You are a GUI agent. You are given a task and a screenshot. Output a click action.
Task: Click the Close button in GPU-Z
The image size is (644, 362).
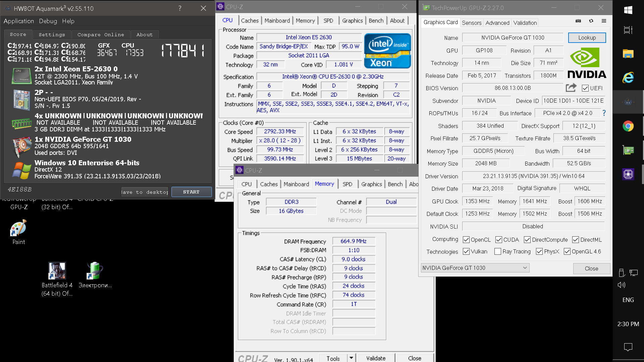tap(591, 268)
